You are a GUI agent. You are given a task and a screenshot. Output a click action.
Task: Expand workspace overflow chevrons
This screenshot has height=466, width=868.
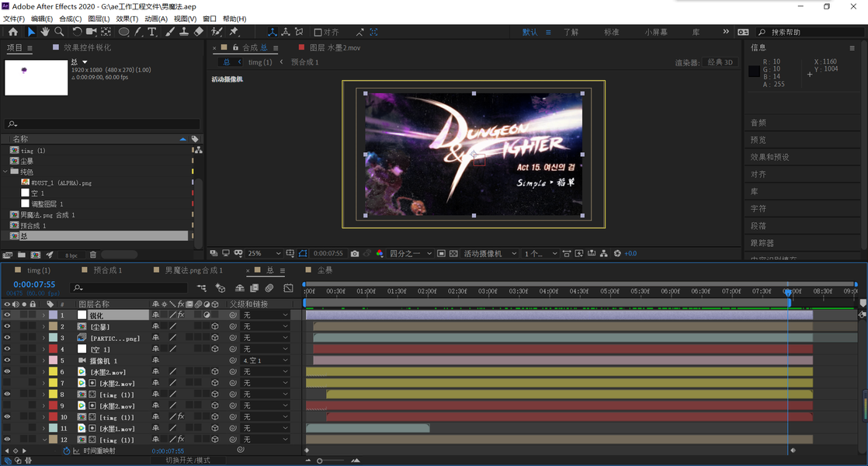pyautogui.click(x=726, y=32)
